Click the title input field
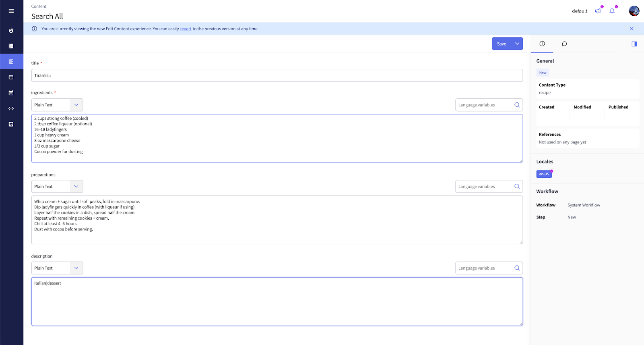644x345 pixels. click(x=277, y=75)
